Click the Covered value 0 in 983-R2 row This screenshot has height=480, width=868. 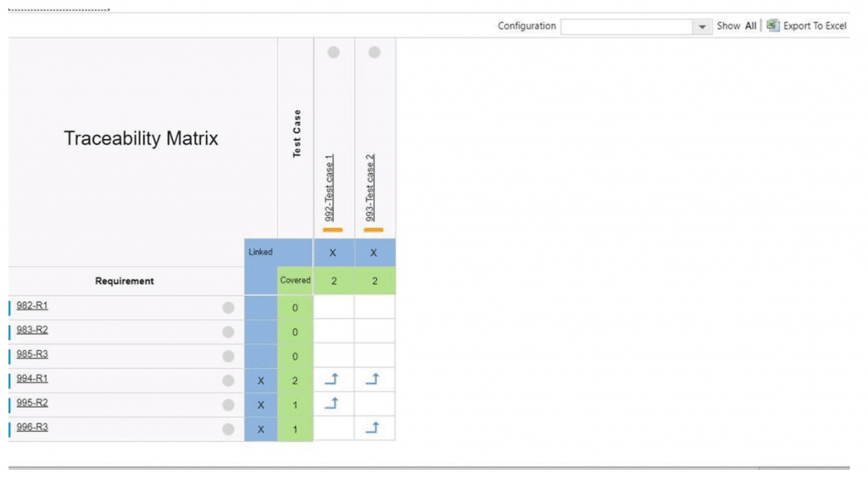coord(295,332)
